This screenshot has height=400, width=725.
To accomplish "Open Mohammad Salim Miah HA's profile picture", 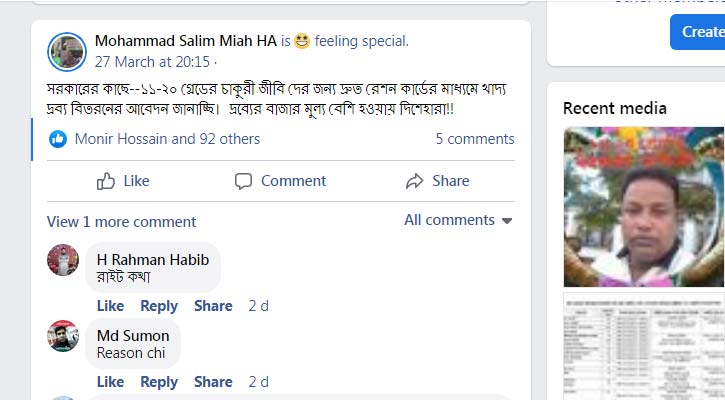I will 68,50.
